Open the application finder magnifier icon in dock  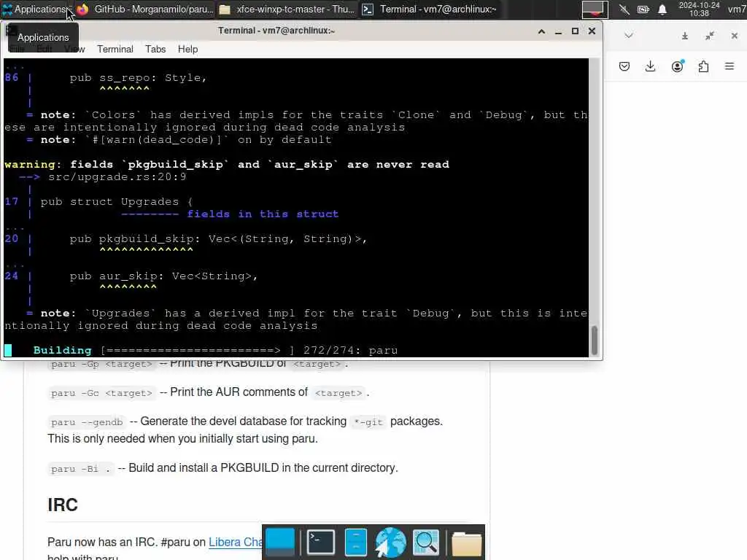click(x=425, y=542)
